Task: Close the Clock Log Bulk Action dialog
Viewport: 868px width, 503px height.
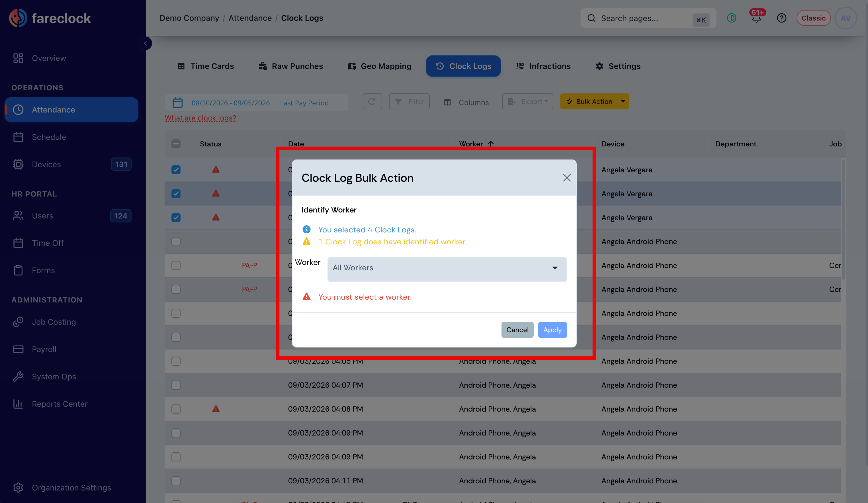Action: tap(567, 178)
